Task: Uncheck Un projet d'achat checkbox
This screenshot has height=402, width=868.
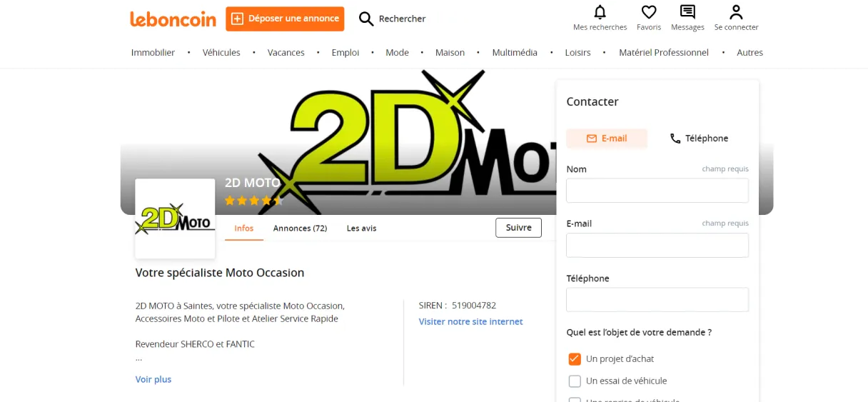Action: 575,358
